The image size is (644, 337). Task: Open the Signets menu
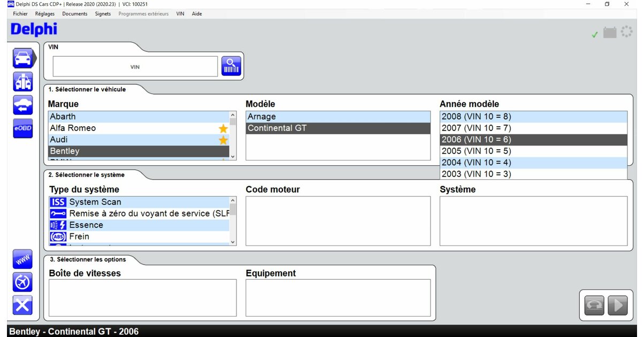[x=103, y=14]
